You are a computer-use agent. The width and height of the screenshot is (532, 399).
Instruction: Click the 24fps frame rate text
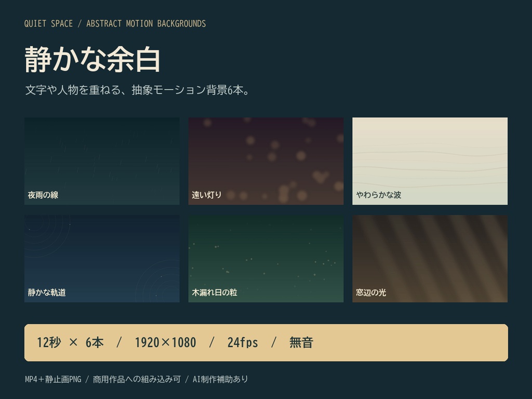243,343
